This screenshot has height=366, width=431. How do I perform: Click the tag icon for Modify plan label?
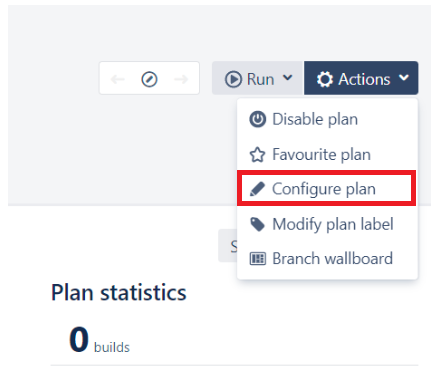[257, 224]
